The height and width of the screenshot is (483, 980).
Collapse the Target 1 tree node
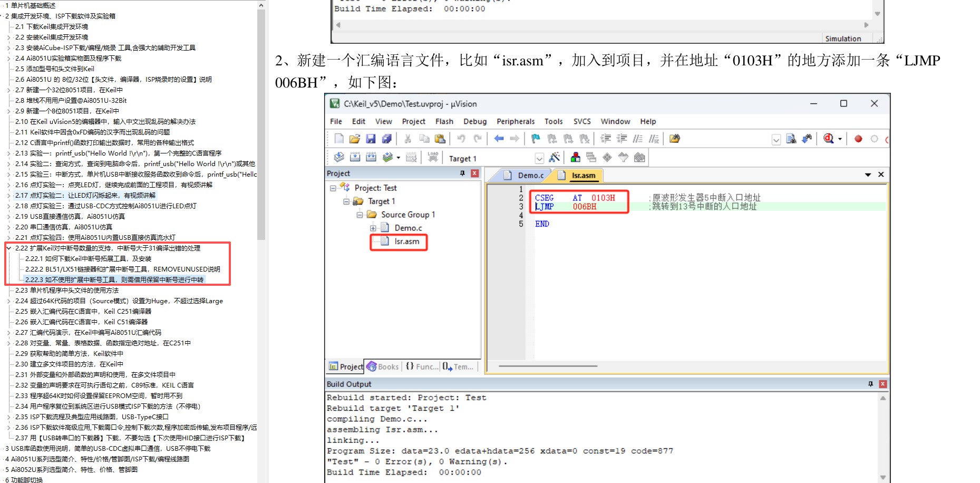click(x=346, y=201)
